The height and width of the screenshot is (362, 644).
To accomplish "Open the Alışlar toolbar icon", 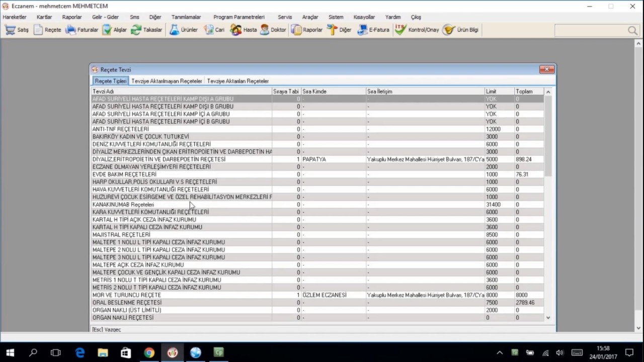I will 114,30.
